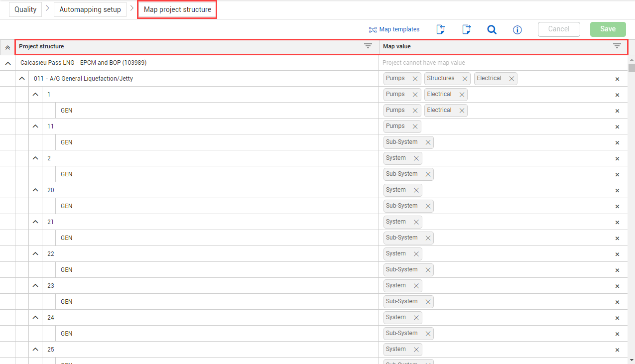Collapse all rows with double chevron
Image resolution: width=635 pixels, height=364 pixels.
(x=7, y=47)
